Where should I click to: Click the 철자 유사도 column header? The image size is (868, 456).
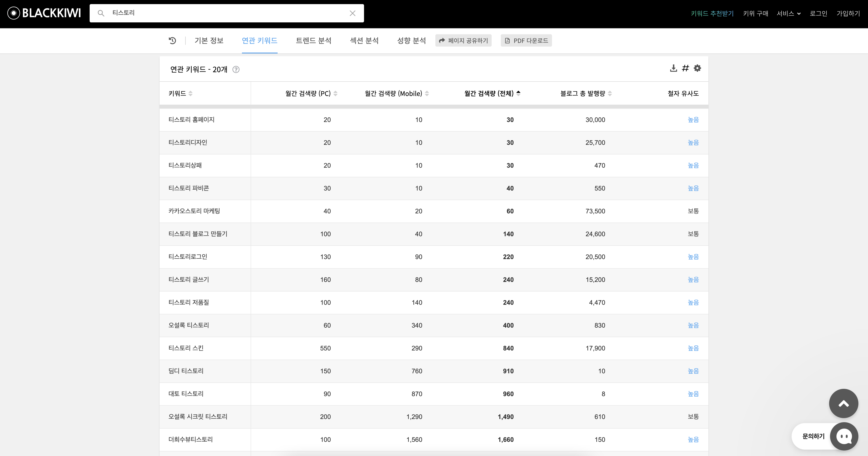[683, 93]
